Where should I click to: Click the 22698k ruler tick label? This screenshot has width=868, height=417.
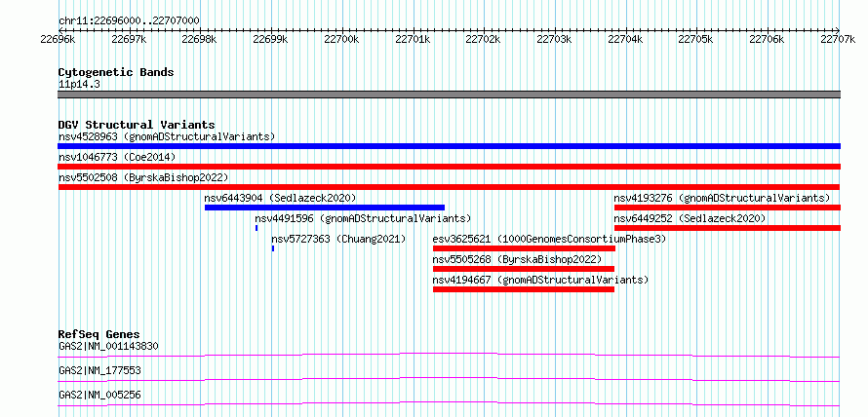point(200,39)
